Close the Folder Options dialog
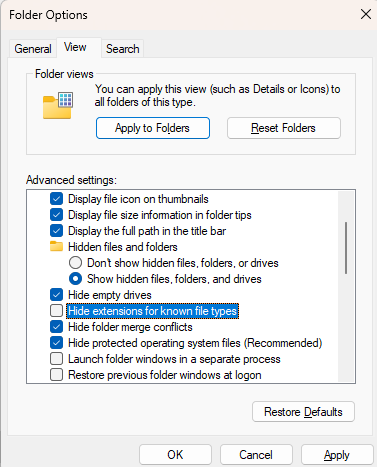377x467 pixels. 366,14
